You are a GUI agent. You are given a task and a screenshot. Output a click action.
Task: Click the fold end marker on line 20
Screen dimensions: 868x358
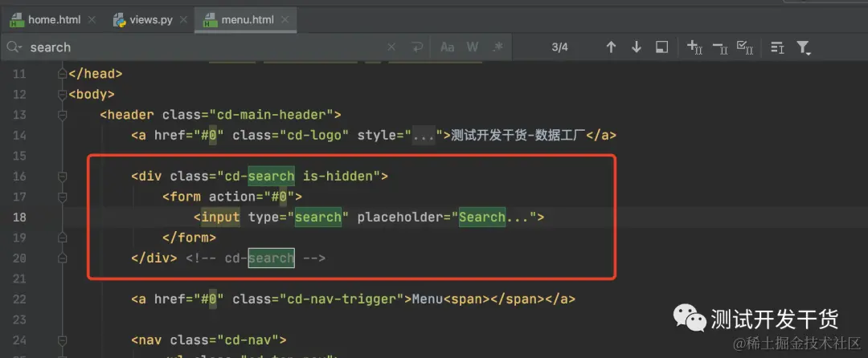(62, 258)
